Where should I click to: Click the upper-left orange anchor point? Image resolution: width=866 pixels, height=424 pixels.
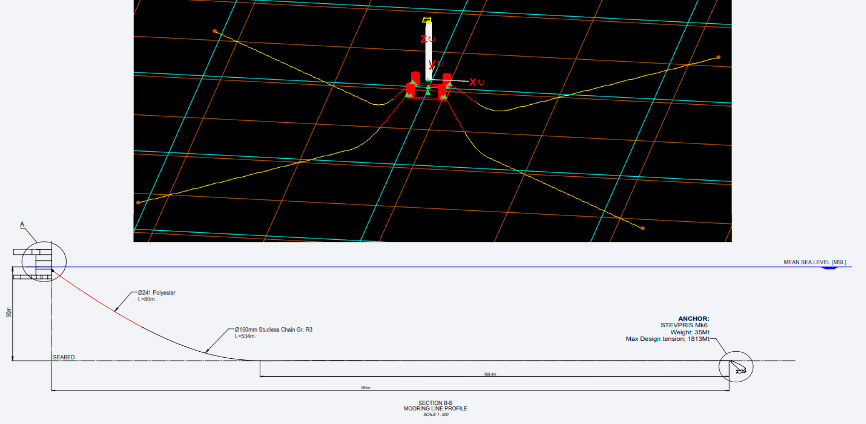(215, 31)
